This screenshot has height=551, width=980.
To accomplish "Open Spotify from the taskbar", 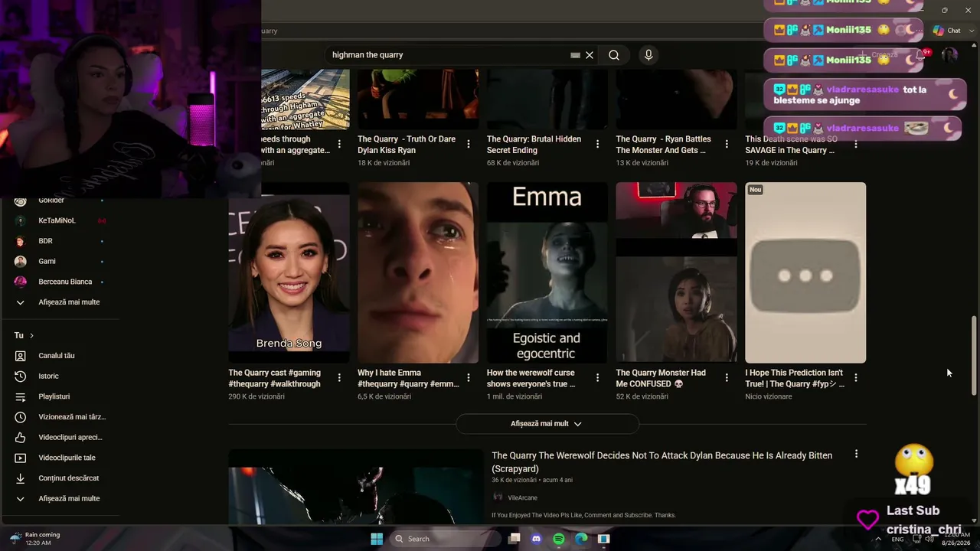I will (x=559, y=539).
